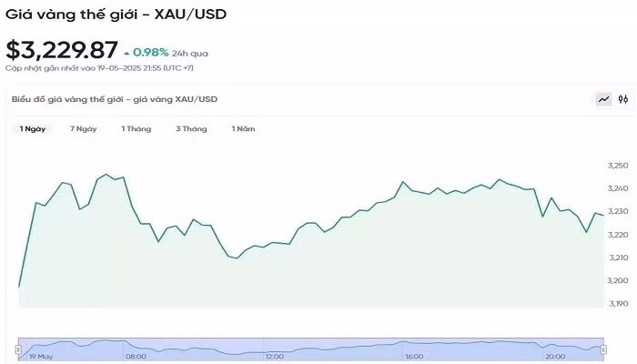637x364 pixels.
Task: Click the $3,229.87 gold price
Action: (x=61, y=50)
